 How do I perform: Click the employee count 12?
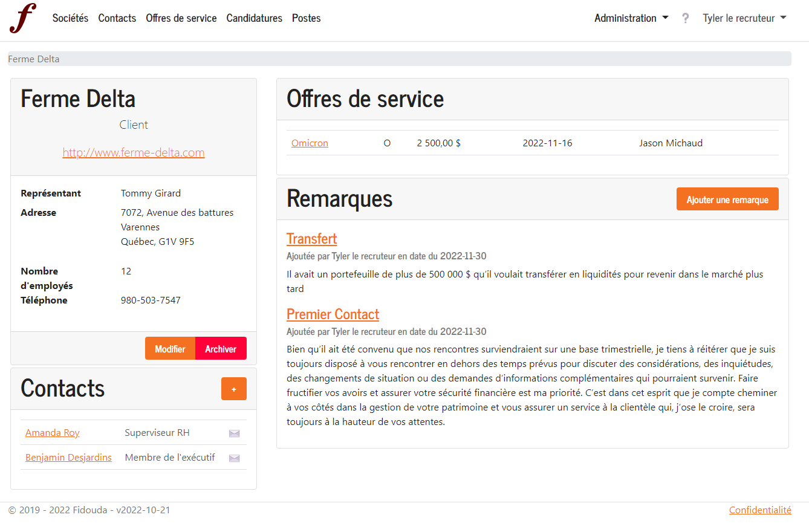(126, 271)
